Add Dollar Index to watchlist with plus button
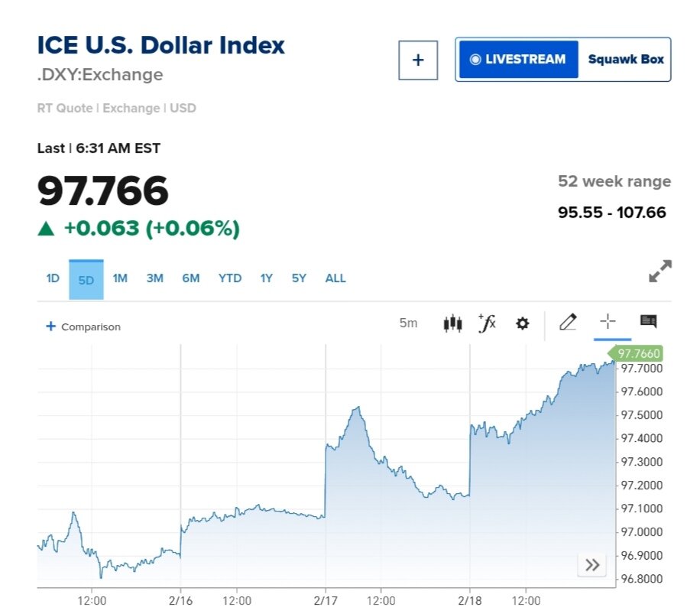Viewport: 700px width, 614px height. (x=418, y=60)
